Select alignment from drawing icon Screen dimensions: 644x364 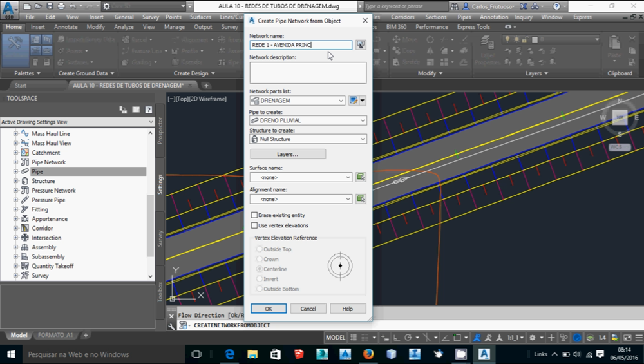pos(361,199)
